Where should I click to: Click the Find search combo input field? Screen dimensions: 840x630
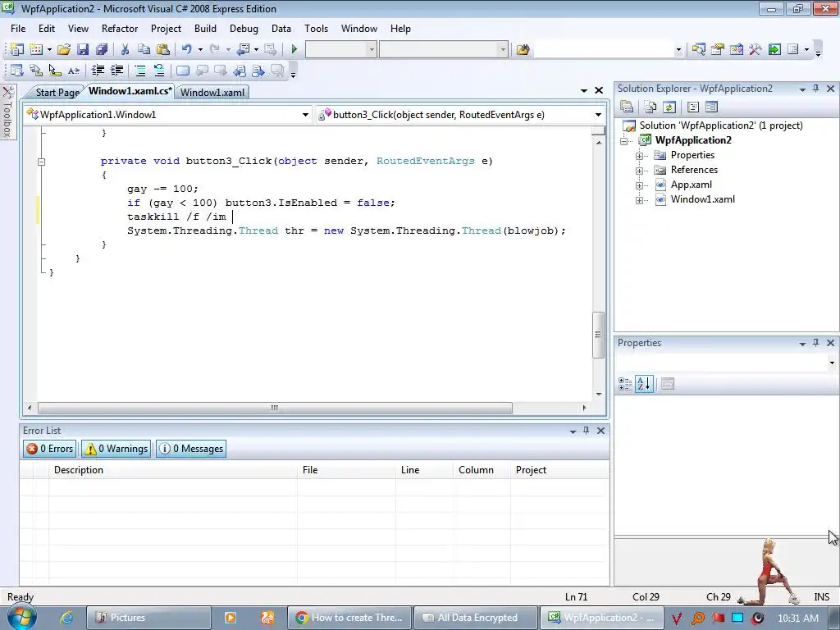603,50
